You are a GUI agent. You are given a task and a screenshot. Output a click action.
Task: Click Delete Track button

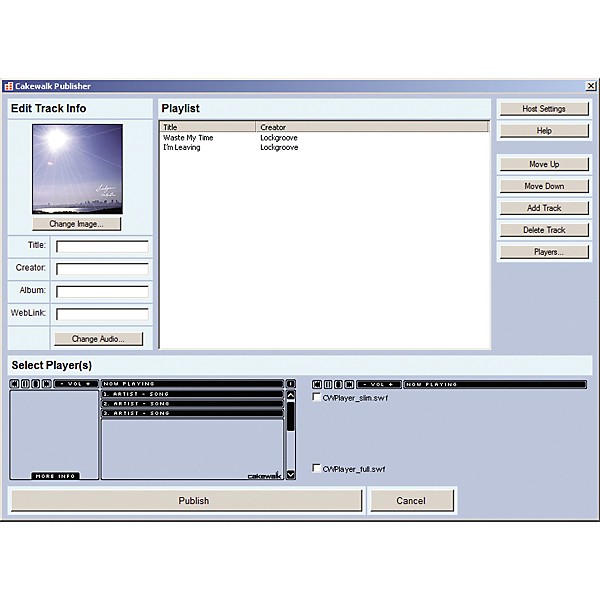click(544, 230)
